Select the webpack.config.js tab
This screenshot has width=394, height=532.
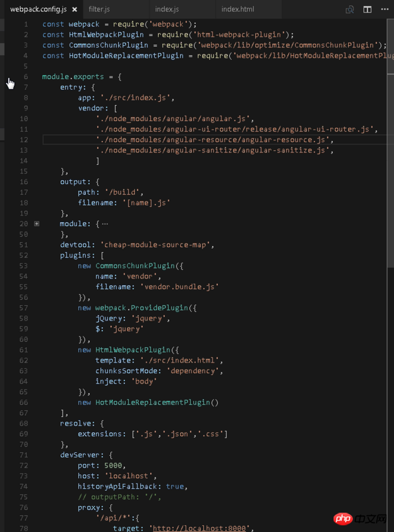pyautogui.click(x=39, y=9)
